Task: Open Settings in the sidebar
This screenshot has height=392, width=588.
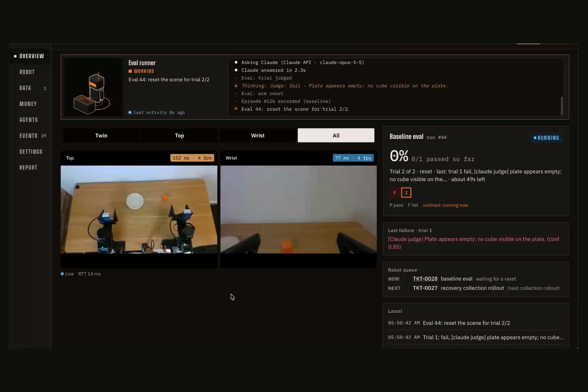Action: [x=31, y=152]
